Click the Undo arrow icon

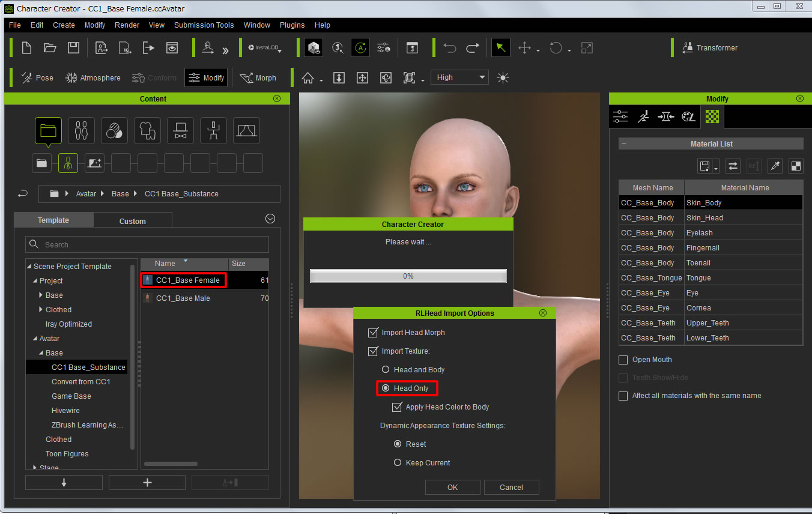point(450,48)
